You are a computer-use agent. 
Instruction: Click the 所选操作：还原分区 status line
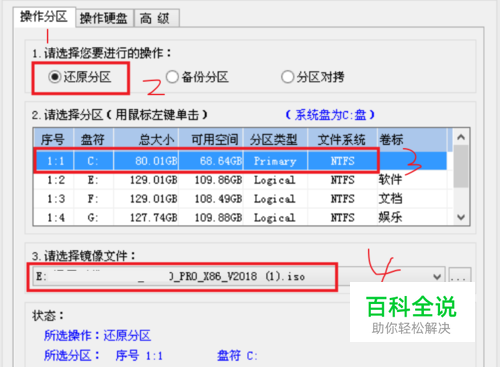(x=97, y=335)
